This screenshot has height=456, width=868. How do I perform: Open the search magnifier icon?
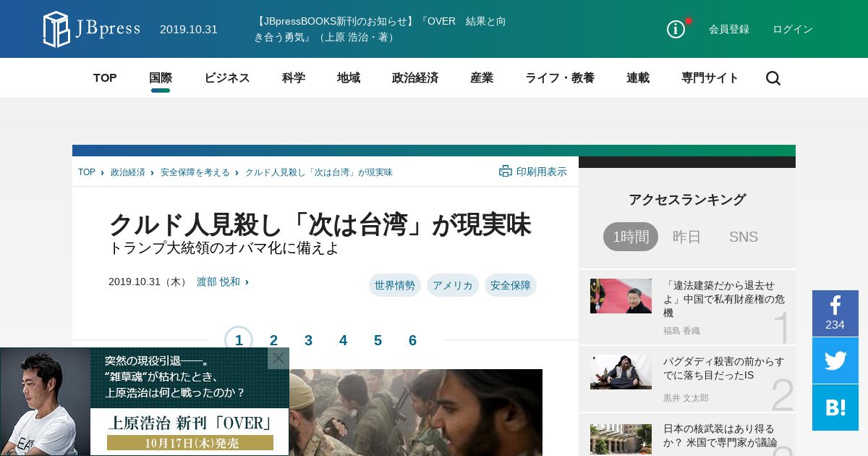(x=773, y=78)
